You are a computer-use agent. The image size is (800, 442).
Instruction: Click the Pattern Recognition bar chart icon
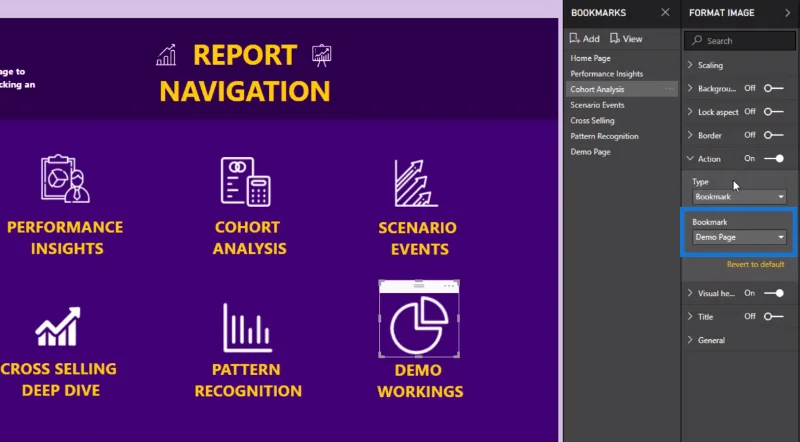[x=247, y=328]
